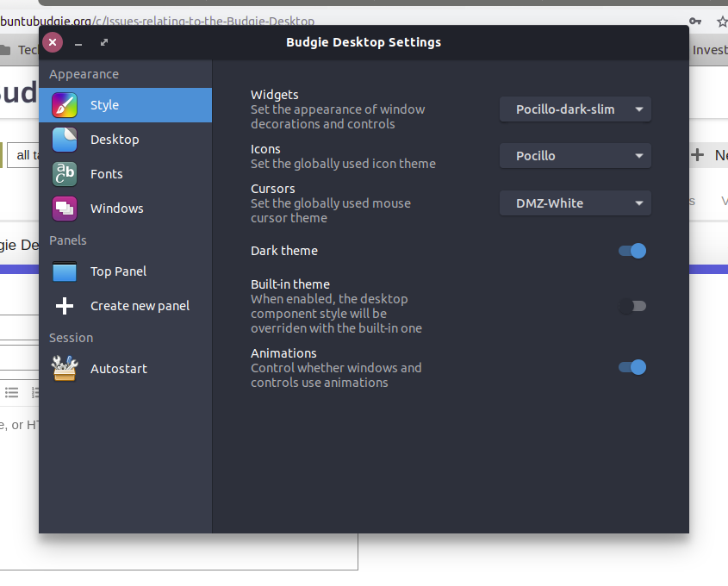Click the Top Panel icon

click(65, 271)
